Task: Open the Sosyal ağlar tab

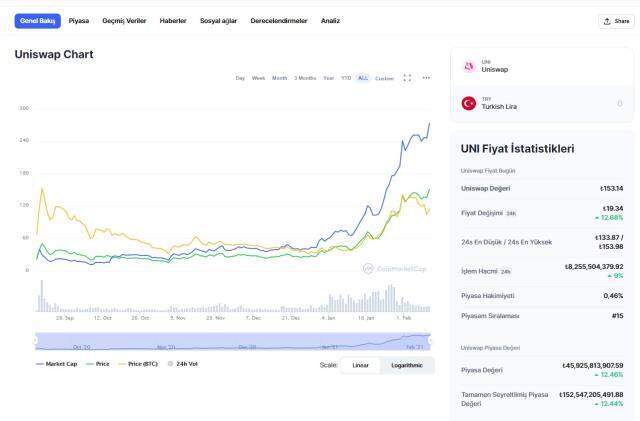Action: 218,21
